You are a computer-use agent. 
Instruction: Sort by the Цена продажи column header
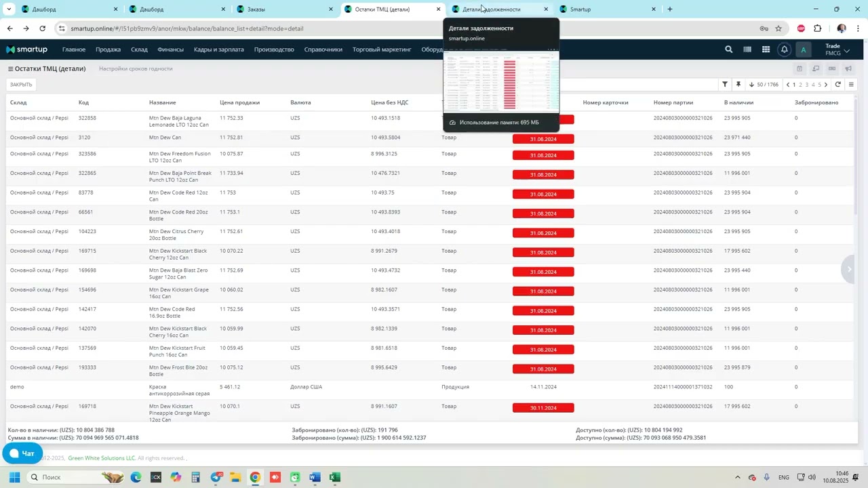(239, 102)
